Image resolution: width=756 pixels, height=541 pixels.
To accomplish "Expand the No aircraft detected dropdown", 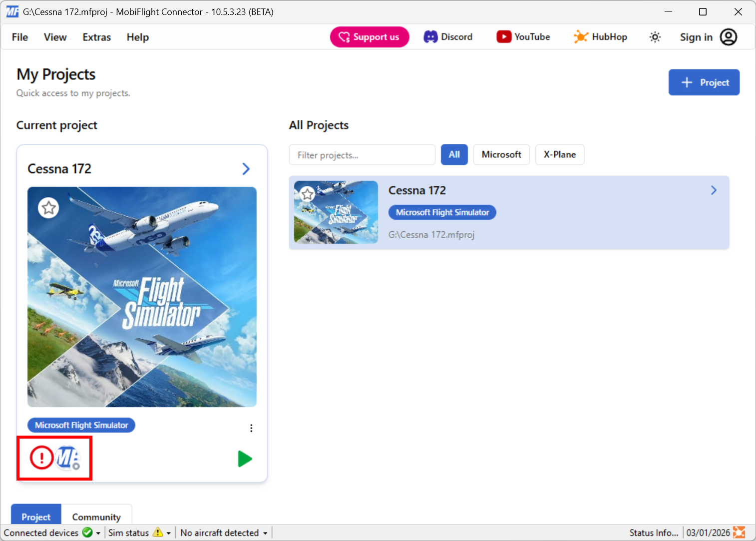I will tap(265, 533).
